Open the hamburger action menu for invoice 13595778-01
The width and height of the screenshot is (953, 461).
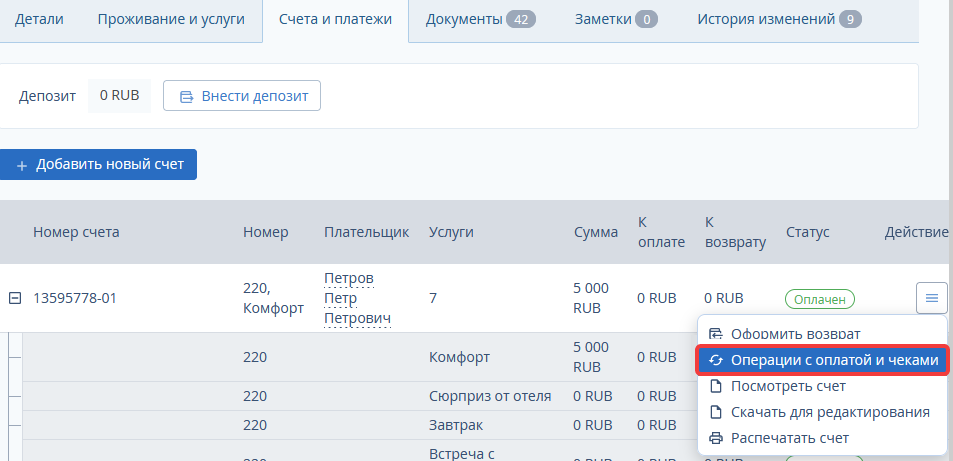[x=931, y=298]
